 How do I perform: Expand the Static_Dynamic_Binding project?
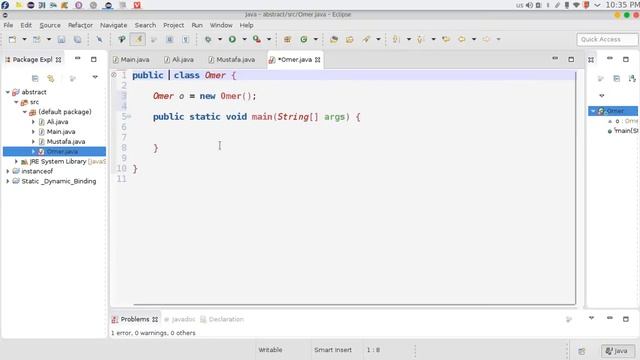pyautogui.click(x=8, y=181)
